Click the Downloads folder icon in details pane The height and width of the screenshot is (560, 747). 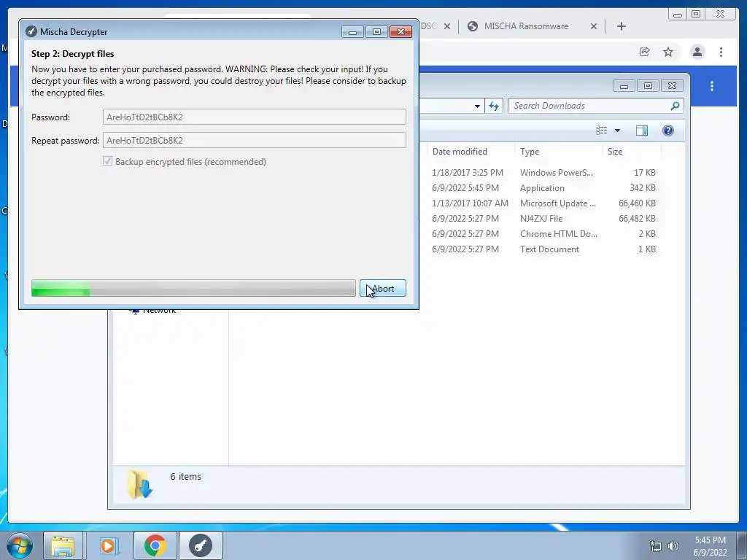[139, 484]
